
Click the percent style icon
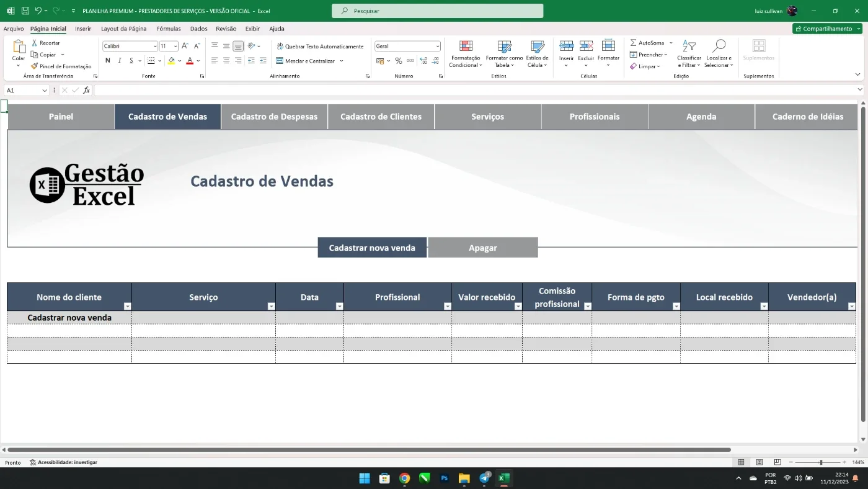399,61
